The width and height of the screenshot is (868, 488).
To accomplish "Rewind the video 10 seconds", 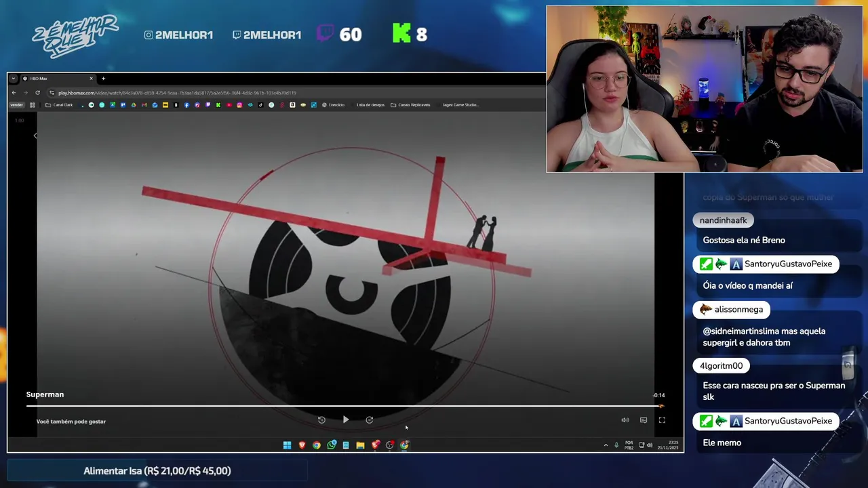I will click(321, 420).
